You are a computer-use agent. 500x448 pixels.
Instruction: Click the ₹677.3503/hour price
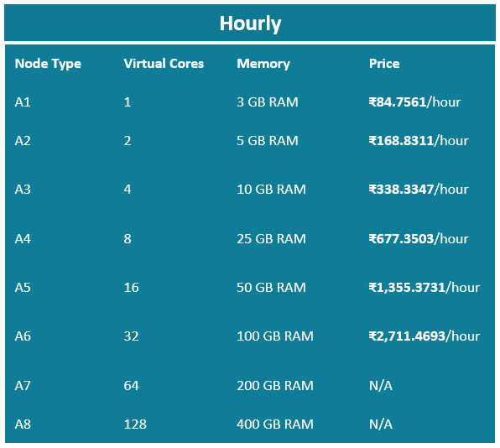tap(419, 239)
